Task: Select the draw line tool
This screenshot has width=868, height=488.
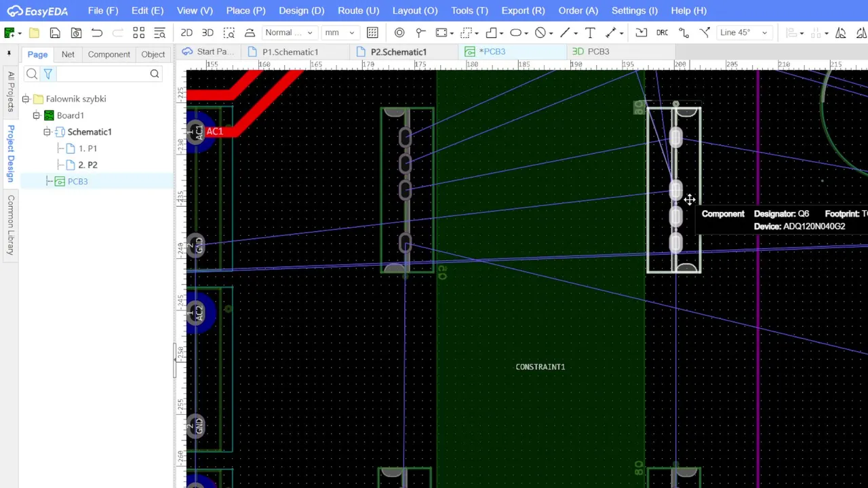Action: click(x=565, y=33)
